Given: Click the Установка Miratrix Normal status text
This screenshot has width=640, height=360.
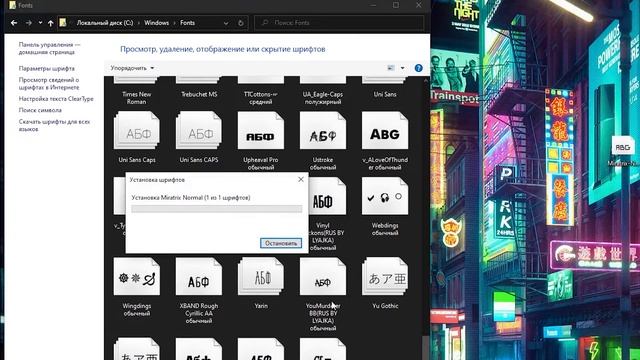Looking at the screenshot, I should pos(191,198).
